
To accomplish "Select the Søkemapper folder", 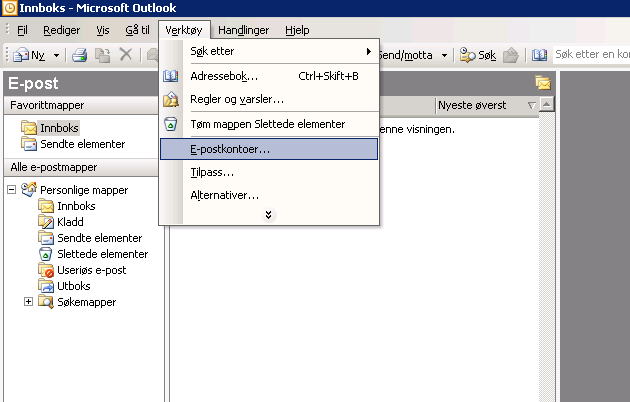I will [86, 302].
